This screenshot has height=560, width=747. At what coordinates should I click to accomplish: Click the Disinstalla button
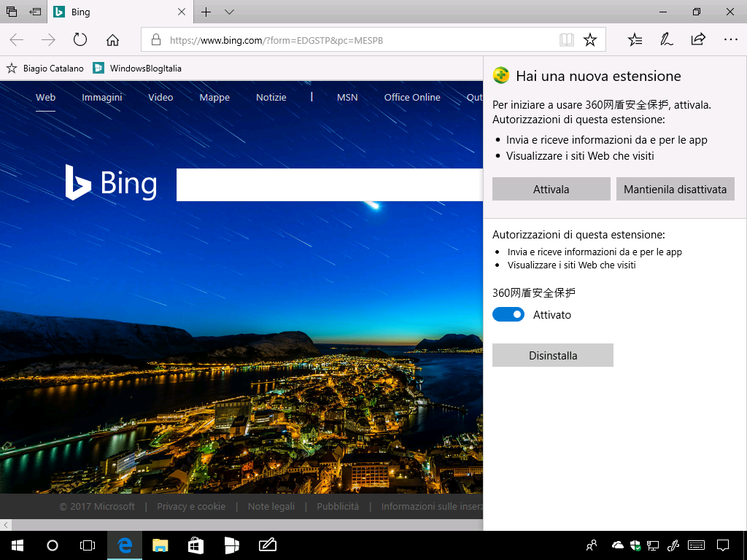[553, 355]
